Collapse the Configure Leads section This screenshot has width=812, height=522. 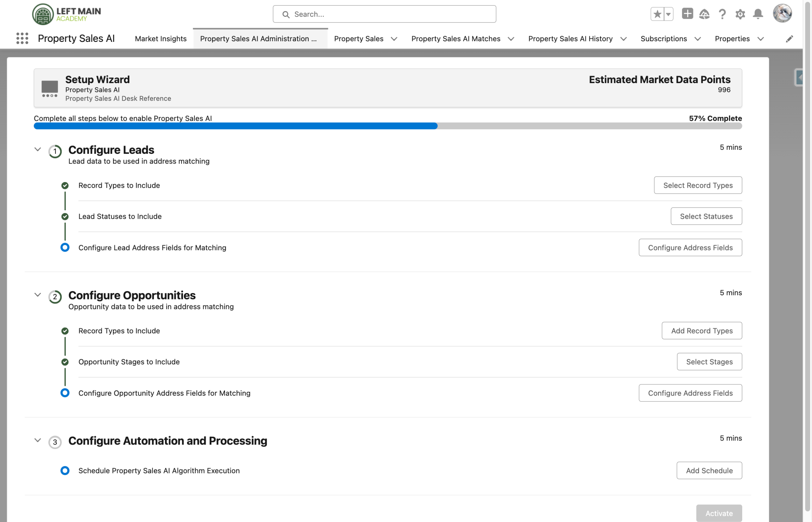[38, 149]
